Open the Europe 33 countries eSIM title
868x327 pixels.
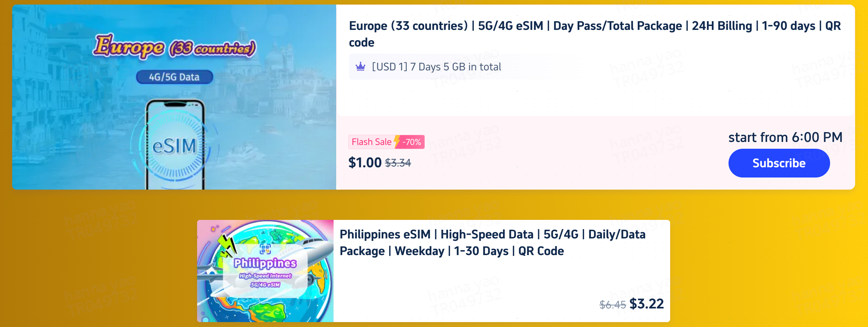594,34
